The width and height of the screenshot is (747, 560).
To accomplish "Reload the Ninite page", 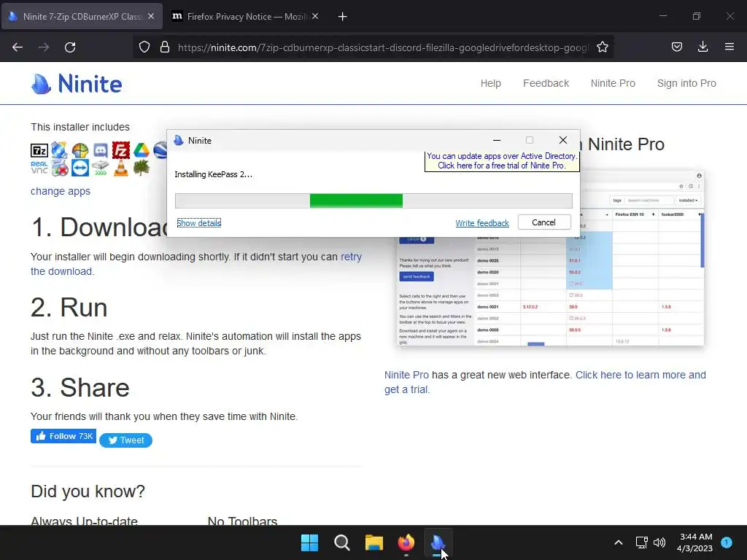I will (70, 47).
